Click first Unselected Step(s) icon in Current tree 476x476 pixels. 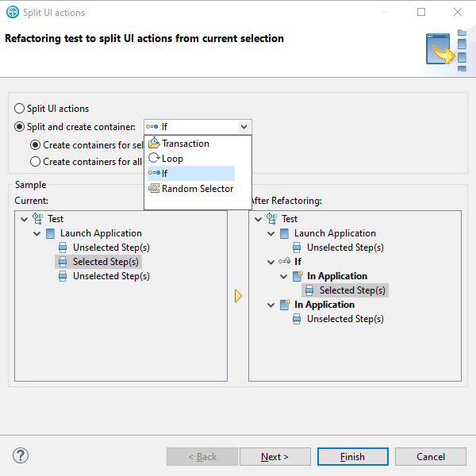click(63, 248)
